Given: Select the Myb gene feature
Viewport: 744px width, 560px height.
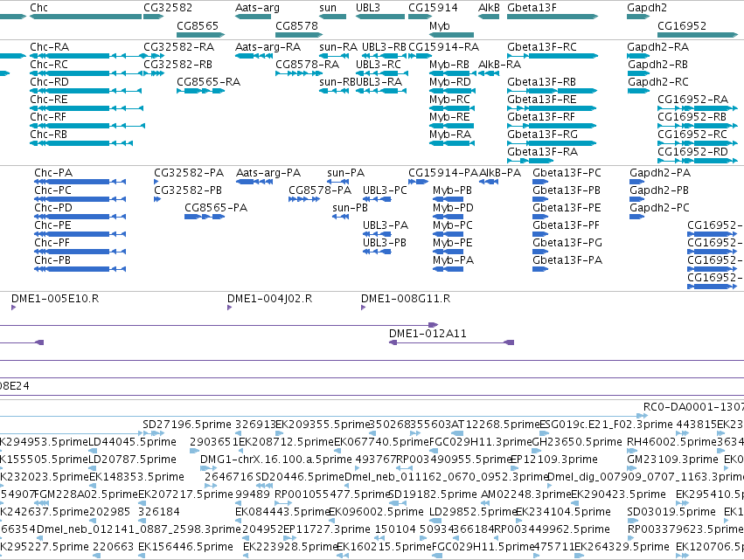Looking at the screenshot, I should pos(451,35).
